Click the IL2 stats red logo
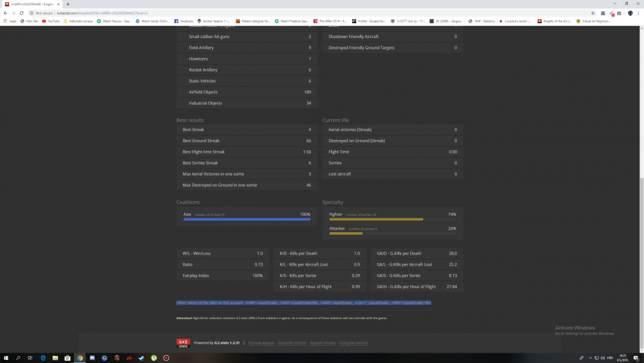 tap(183, 343)
